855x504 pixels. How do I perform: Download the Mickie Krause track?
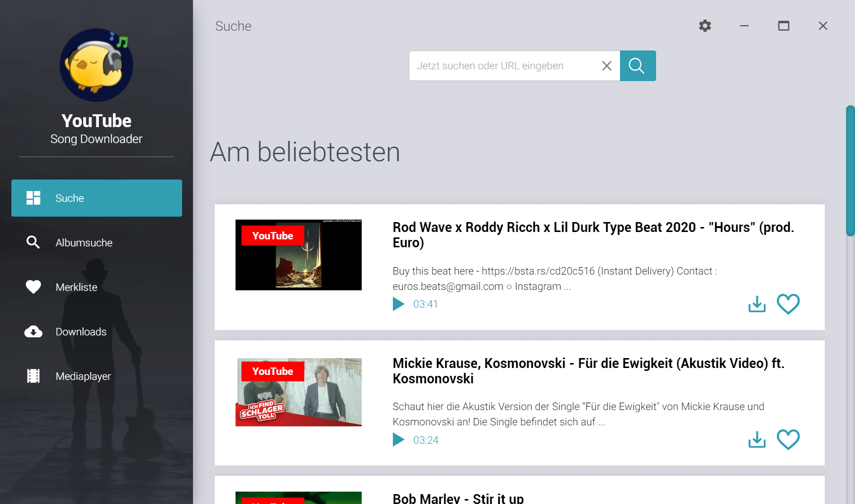[x=757, y=439]
